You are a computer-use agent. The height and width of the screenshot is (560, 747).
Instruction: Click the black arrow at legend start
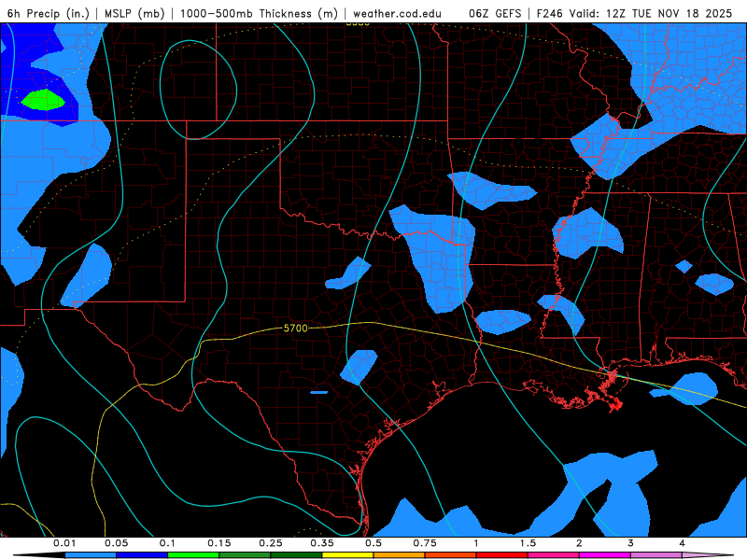pos(39,555)
